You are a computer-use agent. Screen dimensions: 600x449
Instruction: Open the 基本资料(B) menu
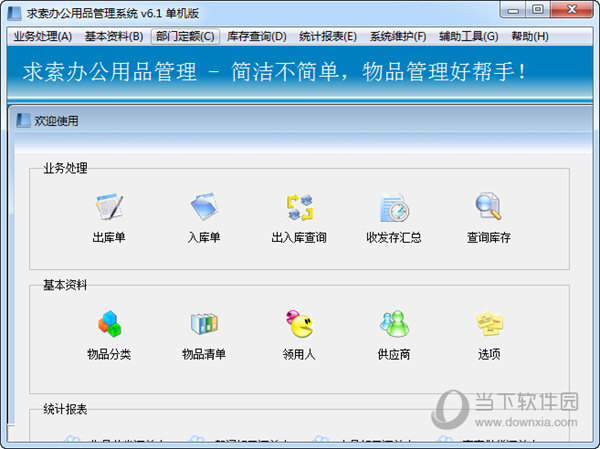[x=113, y=37]
